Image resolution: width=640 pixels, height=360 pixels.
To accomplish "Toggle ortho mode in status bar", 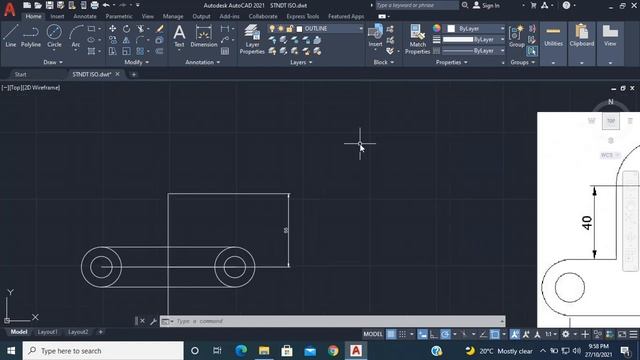I will tap(433, 334).
